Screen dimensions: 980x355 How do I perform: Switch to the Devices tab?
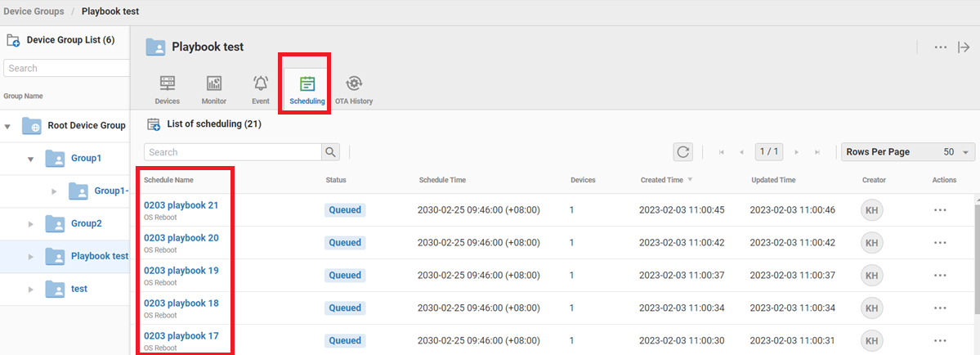coord(168,90)
